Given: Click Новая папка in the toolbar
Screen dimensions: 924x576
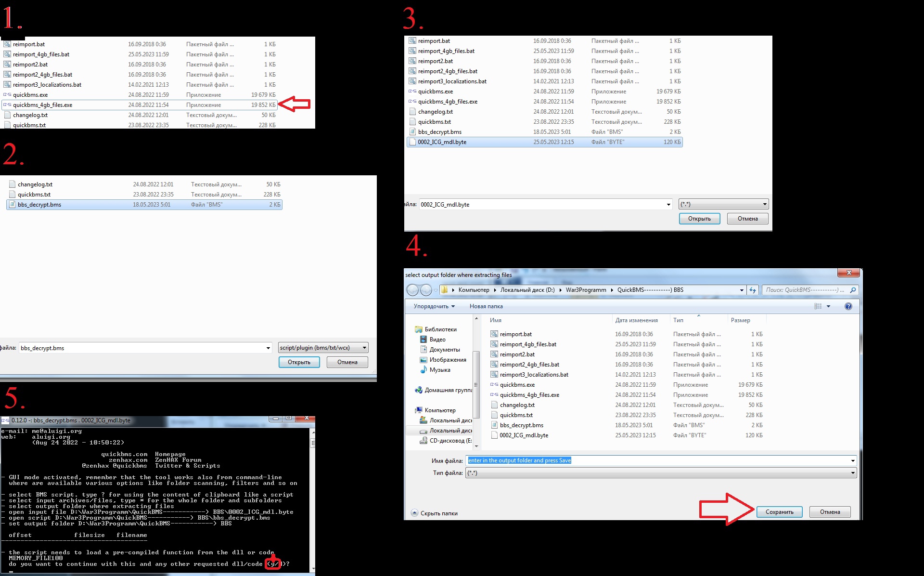Looking at the screenshot, I should [486, 306].
